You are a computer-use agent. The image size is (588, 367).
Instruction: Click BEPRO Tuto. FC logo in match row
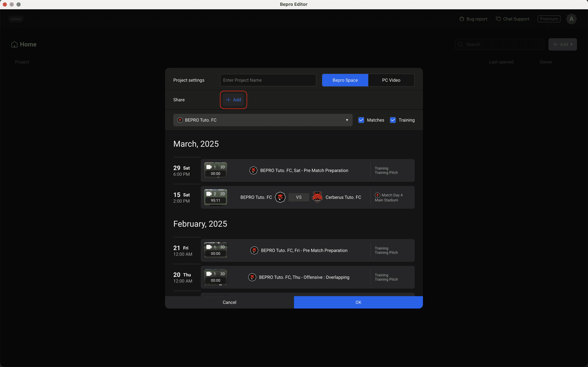(280, 197)
